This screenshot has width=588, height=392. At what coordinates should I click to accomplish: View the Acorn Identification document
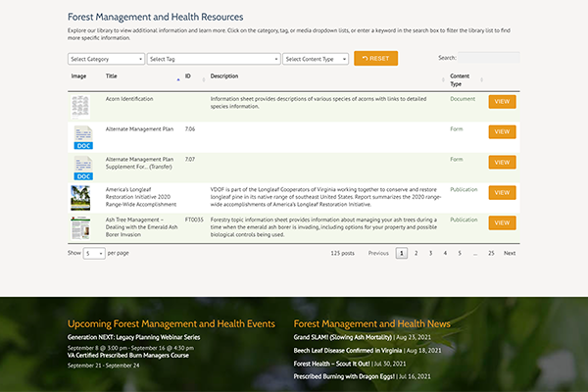pos(502,102)
